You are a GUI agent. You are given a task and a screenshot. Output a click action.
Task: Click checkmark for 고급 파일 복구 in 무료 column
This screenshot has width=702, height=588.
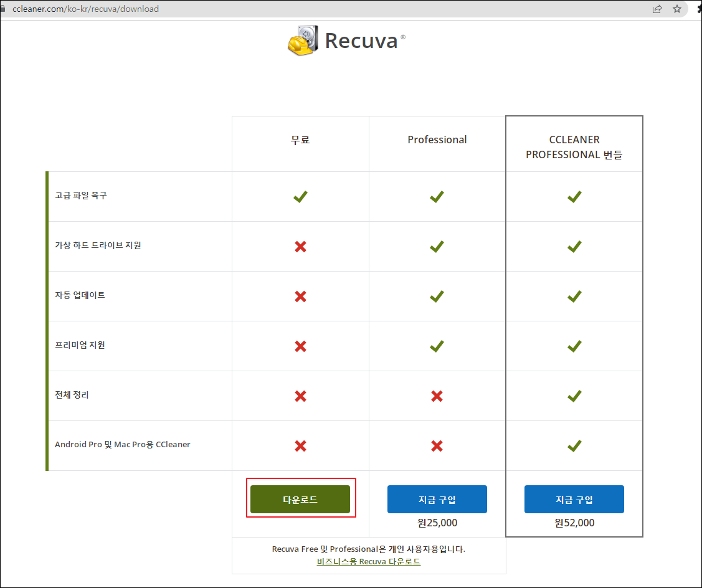[x=300, y=197]
